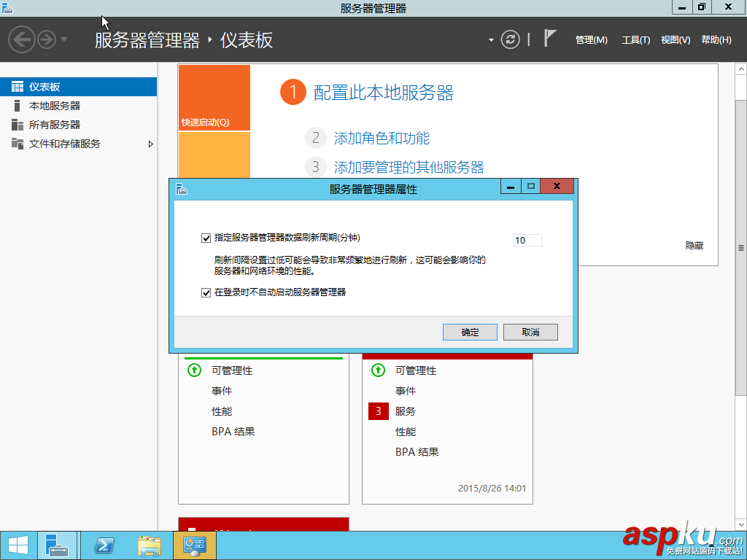
Task: Open dropdown arrow left of refresh button
Action: click(x=491, y=40)
